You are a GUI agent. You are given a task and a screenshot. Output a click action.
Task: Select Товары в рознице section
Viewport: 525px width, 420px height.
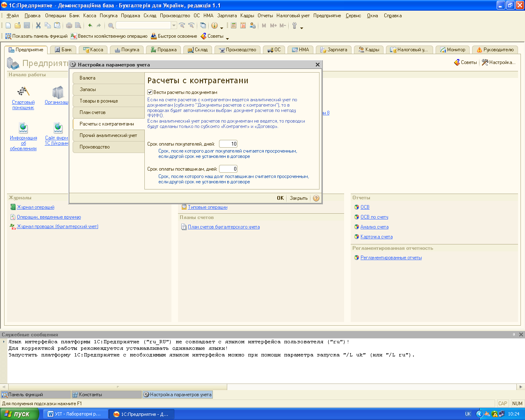click(109, 101)
